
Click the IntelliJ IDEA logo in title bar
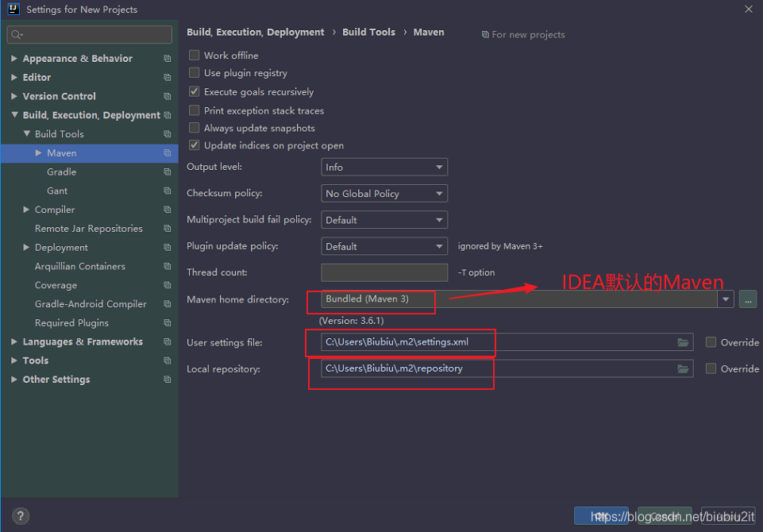[13, 10]
